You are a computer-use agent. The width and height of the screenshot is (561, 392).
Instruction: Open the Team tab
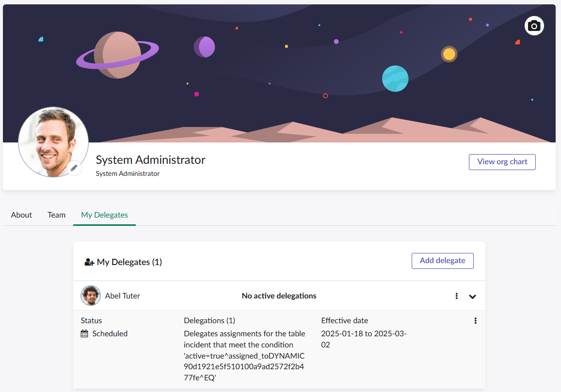56,215
